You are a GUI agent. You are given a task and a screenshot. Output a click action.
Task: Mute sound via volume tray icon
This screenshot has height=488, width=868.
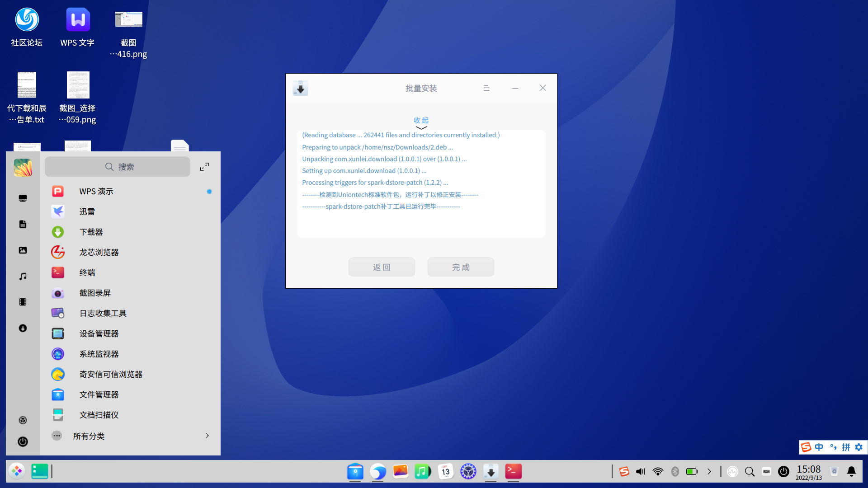[x=640, y=471]
